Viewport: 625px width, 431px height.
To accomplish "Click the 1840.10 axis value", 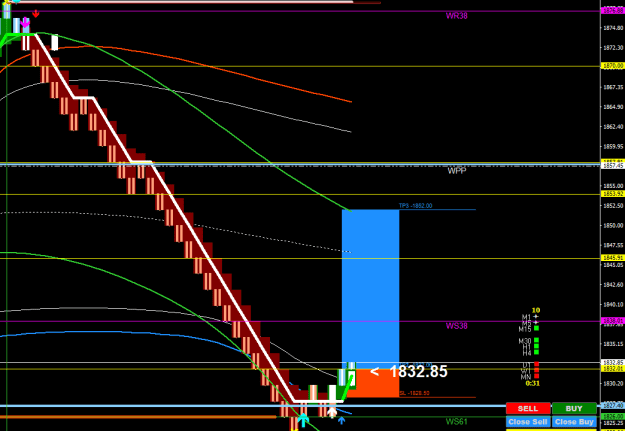I will pyautogui.click(x=613, y=304).
